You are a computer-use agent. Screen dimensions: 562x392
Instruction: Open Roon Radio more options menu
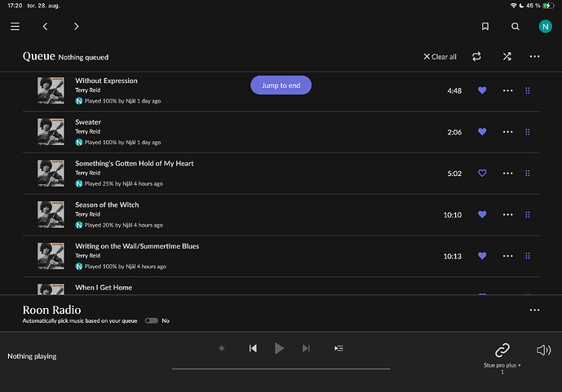tap(534, 310)
